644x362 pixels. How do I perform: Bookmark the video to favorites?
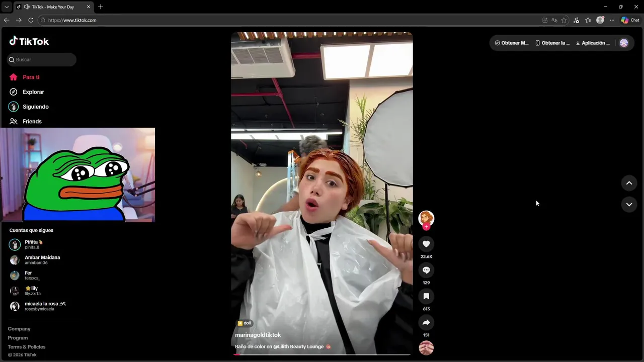[x=426, y=296]
